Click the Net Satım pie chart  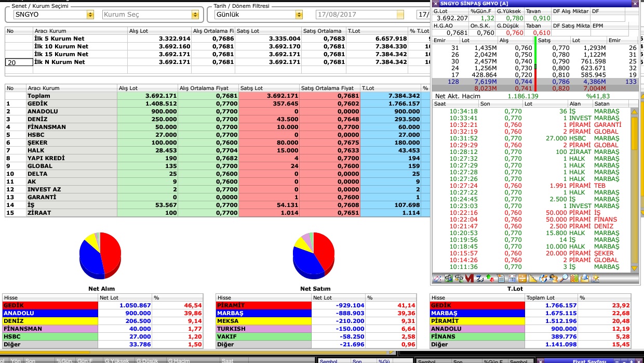pyautogui.click(x=314, y=255)
